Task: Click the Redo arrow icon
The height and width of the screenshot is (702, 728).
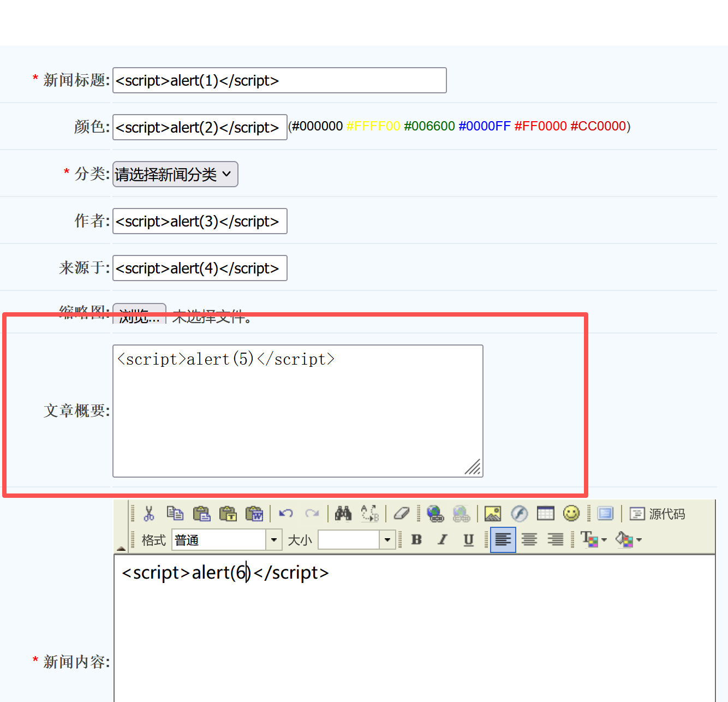Action: click(312, 514)
